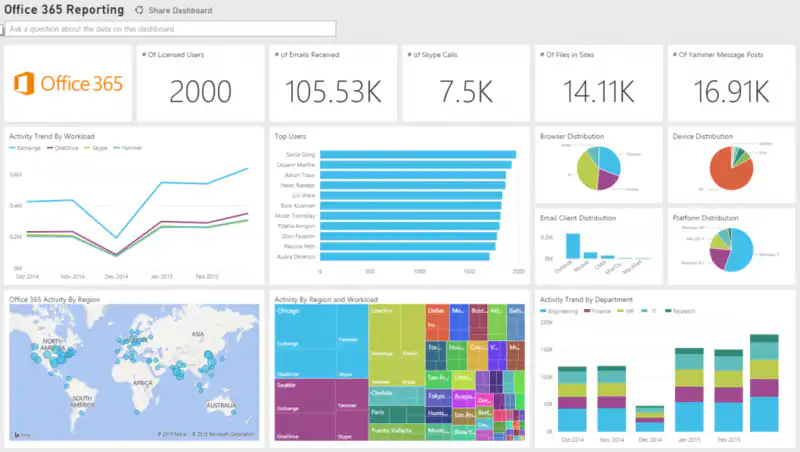Screen dimensions: 800x452
Task: Open Share Dashboard
Action: point(180,10)
